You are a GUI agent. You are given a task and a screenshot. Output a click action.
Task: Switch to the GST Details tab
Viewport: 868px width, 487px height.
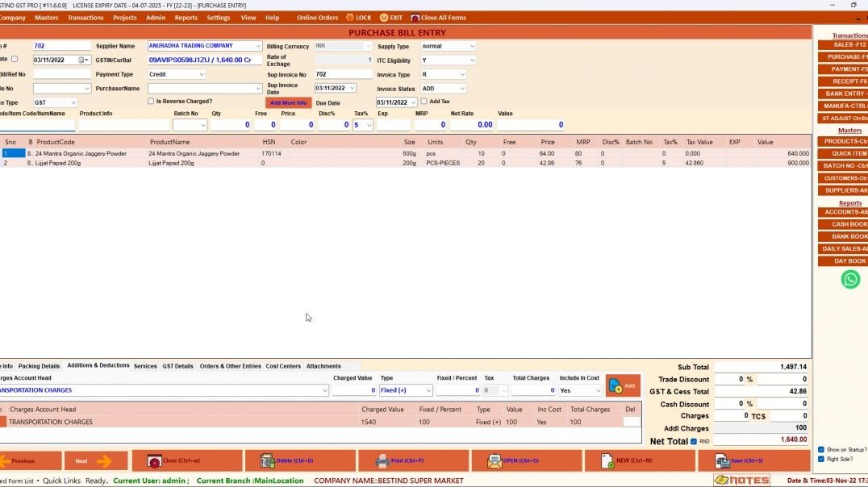tap(177, 365)
